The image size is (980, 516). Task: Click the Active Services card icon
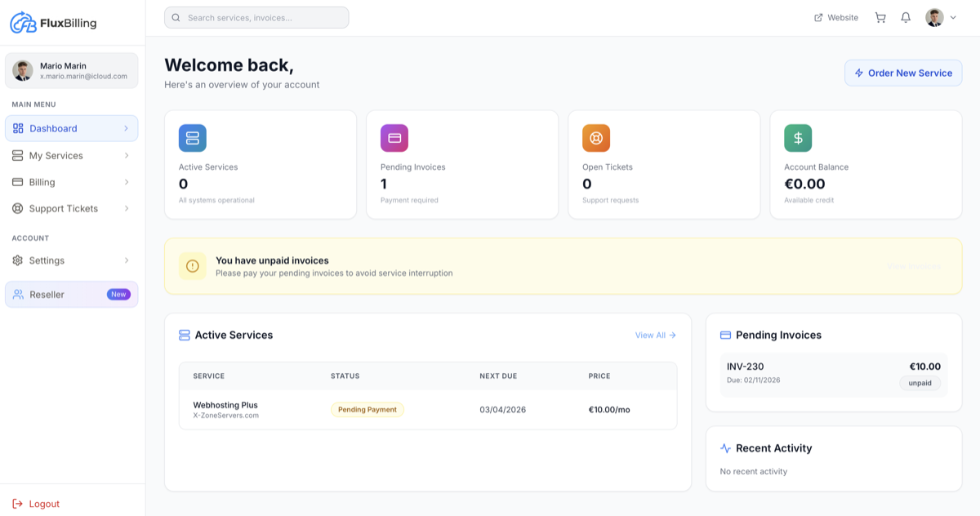[192, 138]
